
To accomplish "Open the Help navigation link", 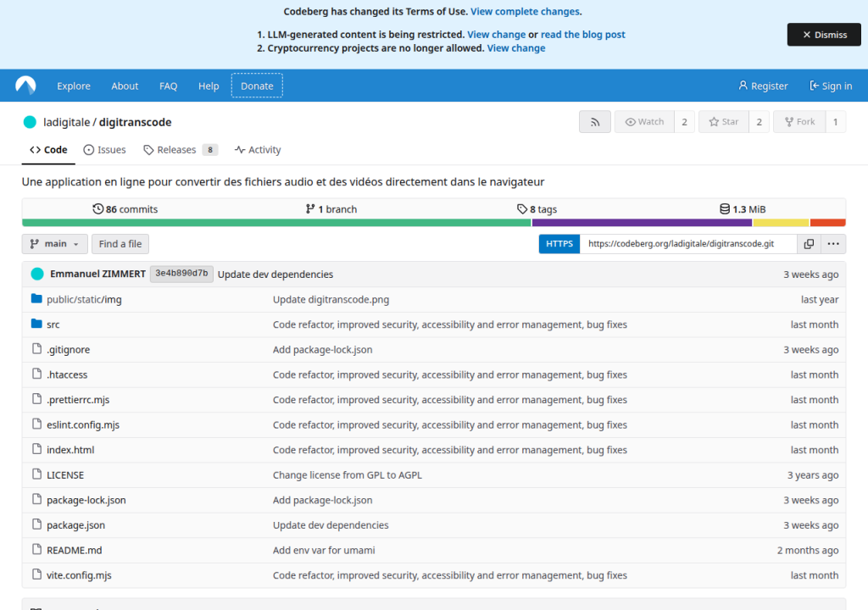I will click(x=209, y=86).
